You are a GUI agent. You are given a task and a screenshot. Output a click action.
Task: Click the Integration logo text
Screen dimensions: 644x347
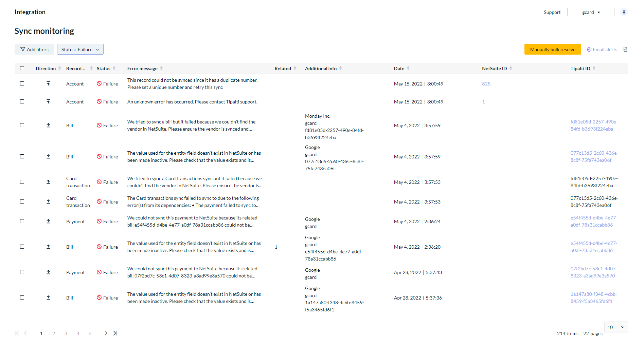pos(30,12)
